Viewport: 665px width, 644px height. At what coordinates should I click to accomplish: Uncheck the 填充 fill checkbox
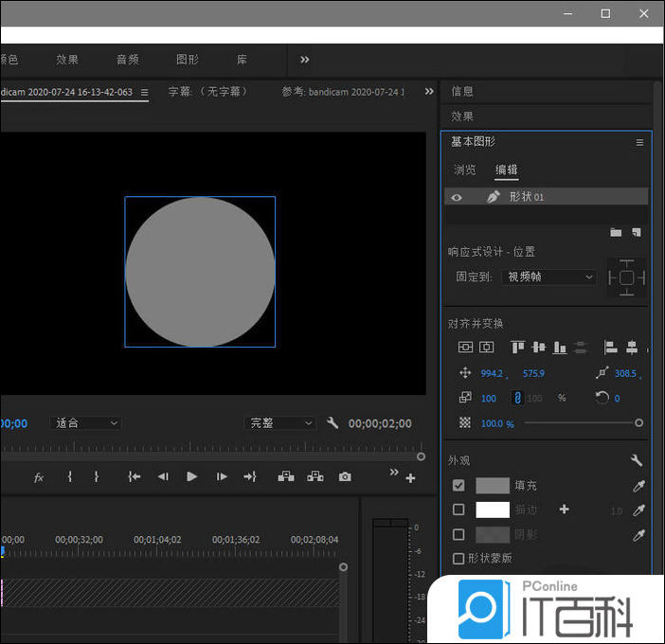point(458,485)
